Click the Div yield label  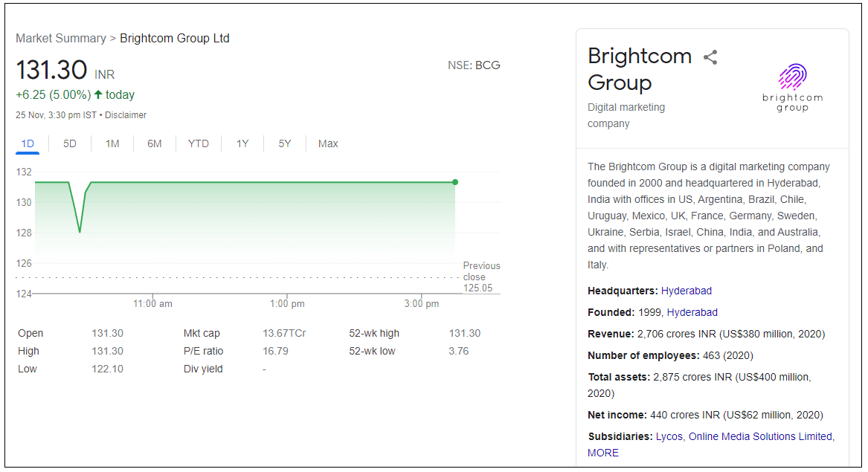[x=203, y=369]
